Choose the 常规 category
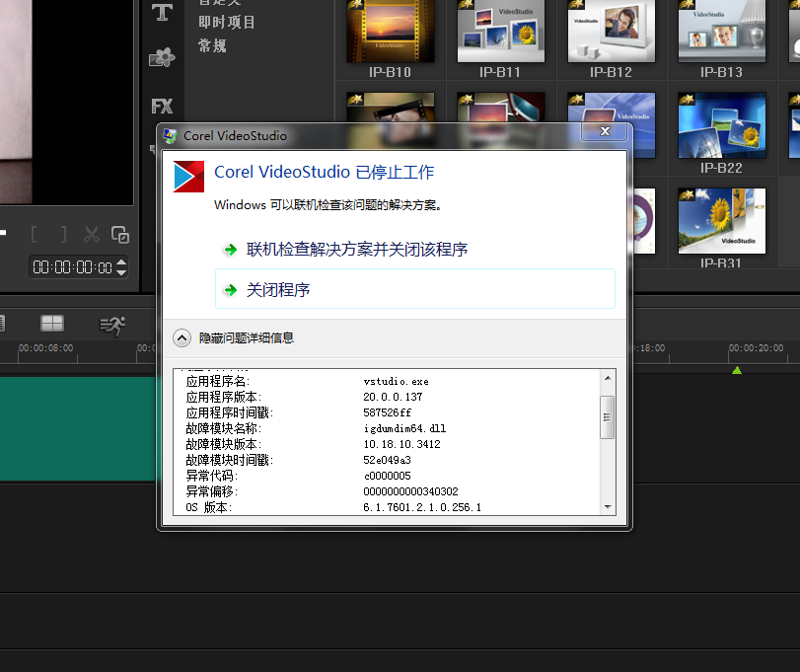Viewport: 800px width, 672px height. click(212, 46)
